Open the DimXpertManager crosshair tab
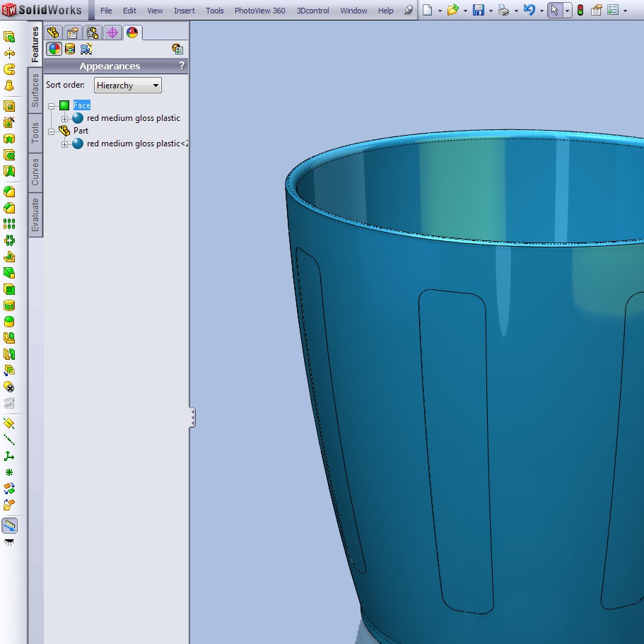The width and height of the screenshot is (644, 644). click(112, 33)
